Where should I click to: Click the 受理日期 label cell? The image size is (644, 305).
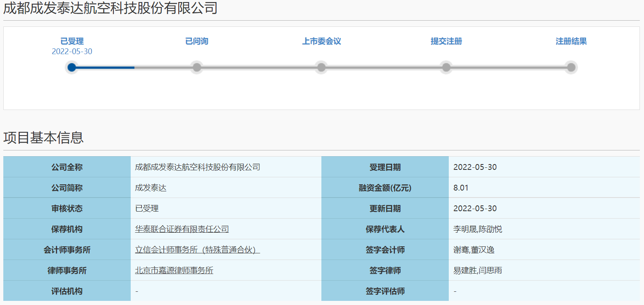[385, 167]
